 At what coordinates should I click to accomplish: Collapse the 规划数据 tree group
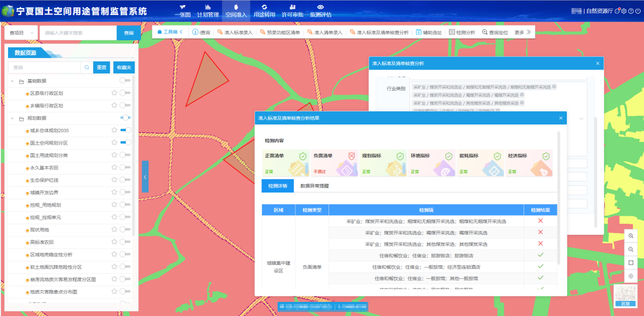[12, 118]
